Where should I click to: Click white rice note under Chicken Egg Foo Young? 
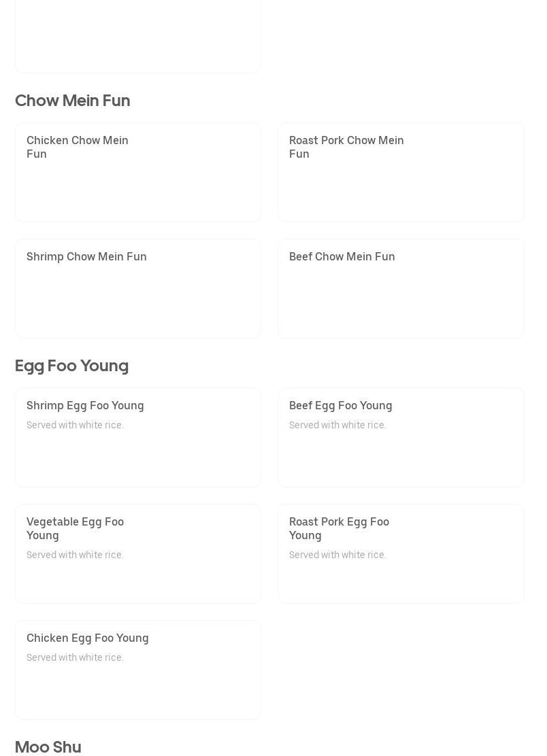click(76, 657)
